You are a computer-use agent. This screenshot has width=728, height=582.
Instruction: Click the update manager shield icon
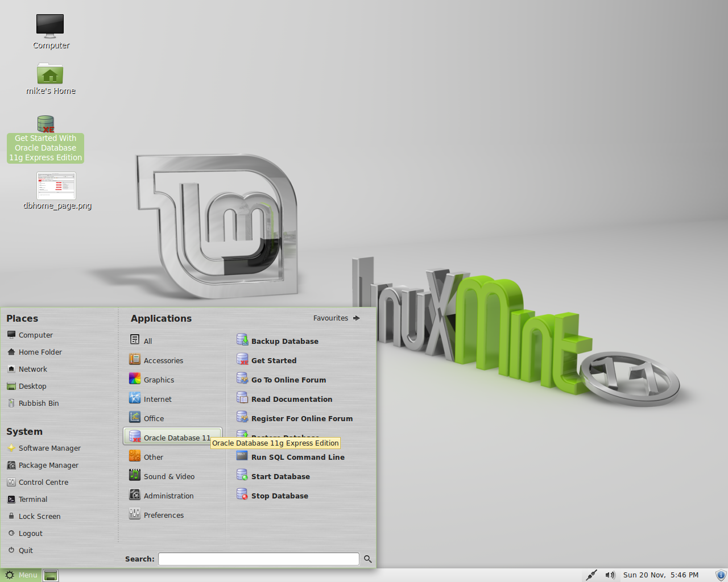tap(721, 575)
